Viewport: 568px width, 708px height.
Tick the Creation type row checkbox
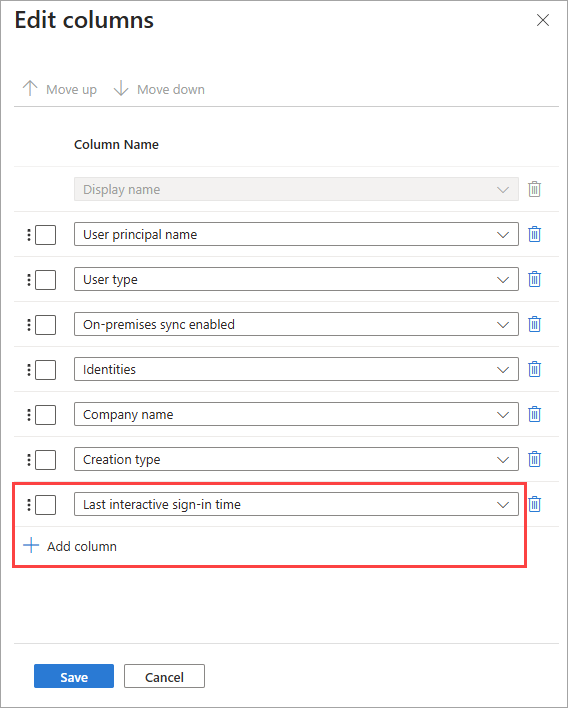point(46,460)
